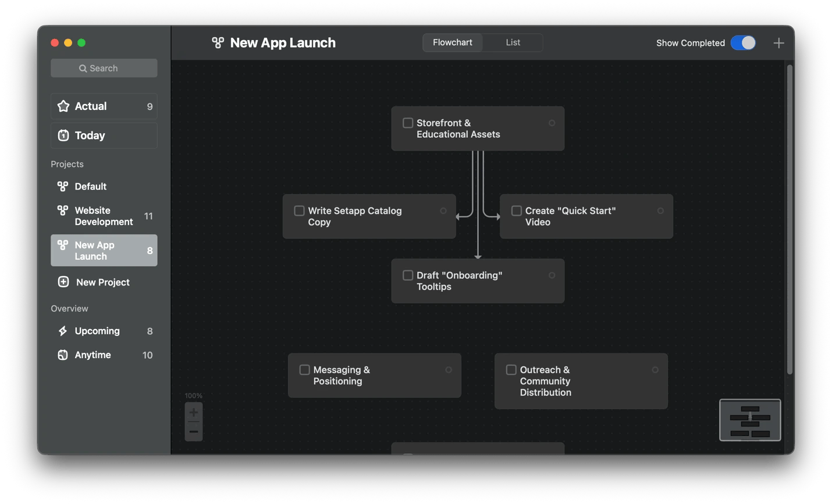This screenshot has height=504, width=832.
Task: Click connector dot on Messaging & Positioning
Action: point(449,370)
